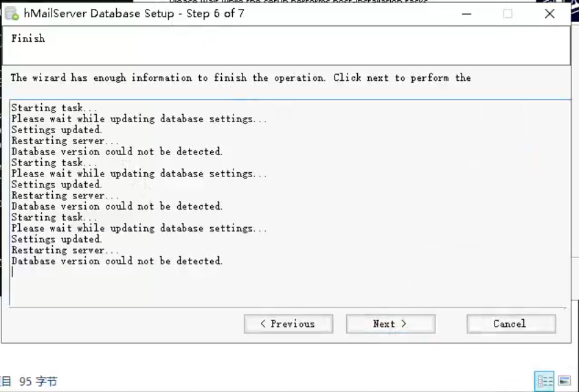This screenshot has width=579, height=392.
Task: Place cursor on the last 'Database version could not be detected' line
Action: [117, 261]
